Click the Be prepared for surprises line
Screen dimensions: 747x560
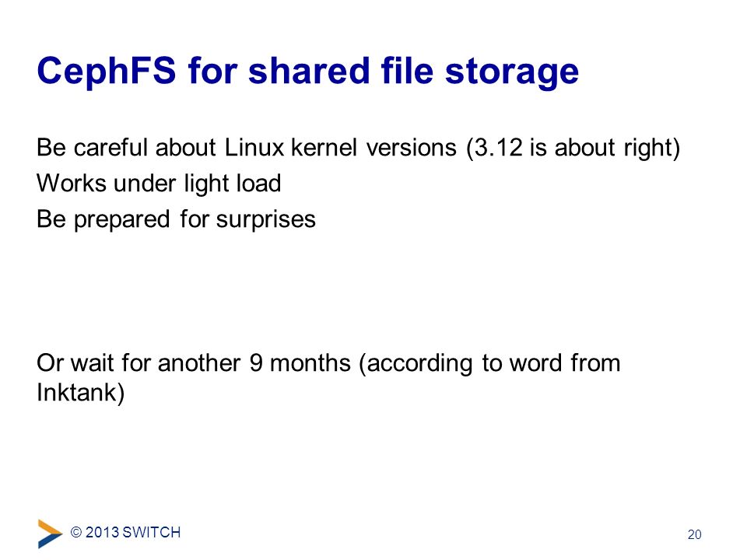coord(177,219)
